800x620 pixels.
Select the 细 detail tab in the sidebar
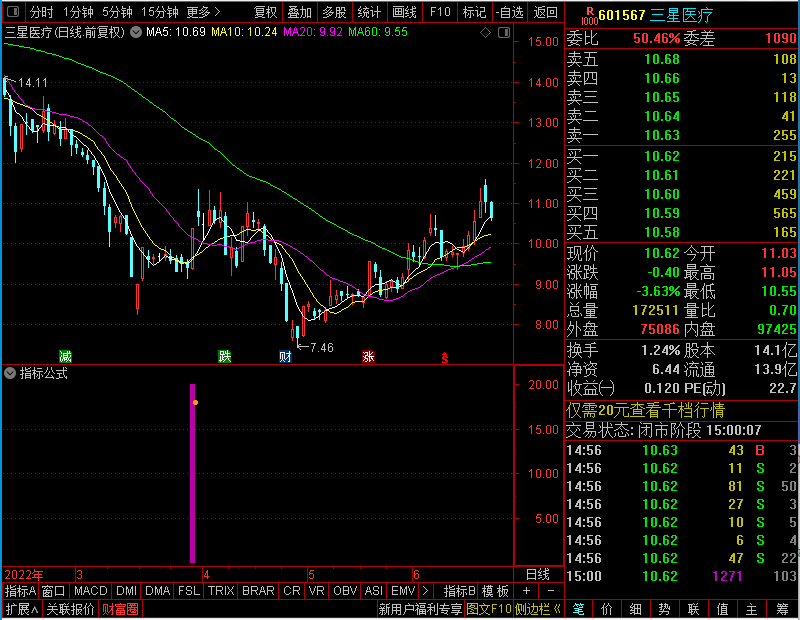click(636, 609)
